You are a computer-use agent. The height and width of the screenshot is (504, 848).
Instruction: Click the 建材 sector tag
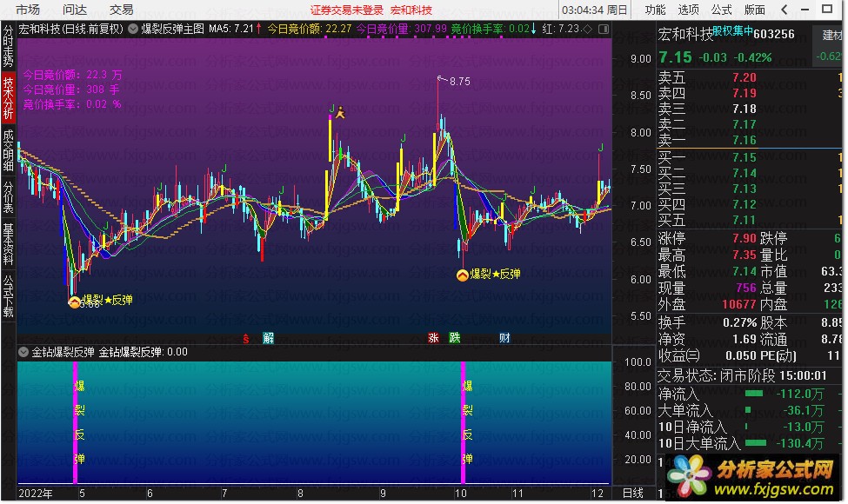tap(831, 36)
